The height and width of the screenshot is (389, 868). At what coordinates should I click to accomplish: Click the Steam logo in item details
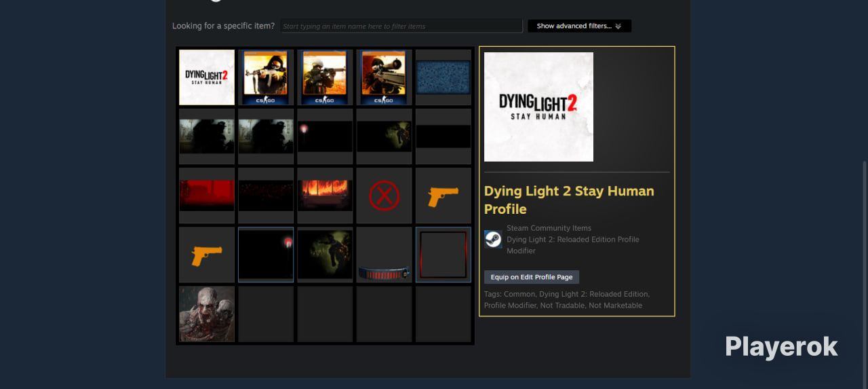(x=493, y=239)
